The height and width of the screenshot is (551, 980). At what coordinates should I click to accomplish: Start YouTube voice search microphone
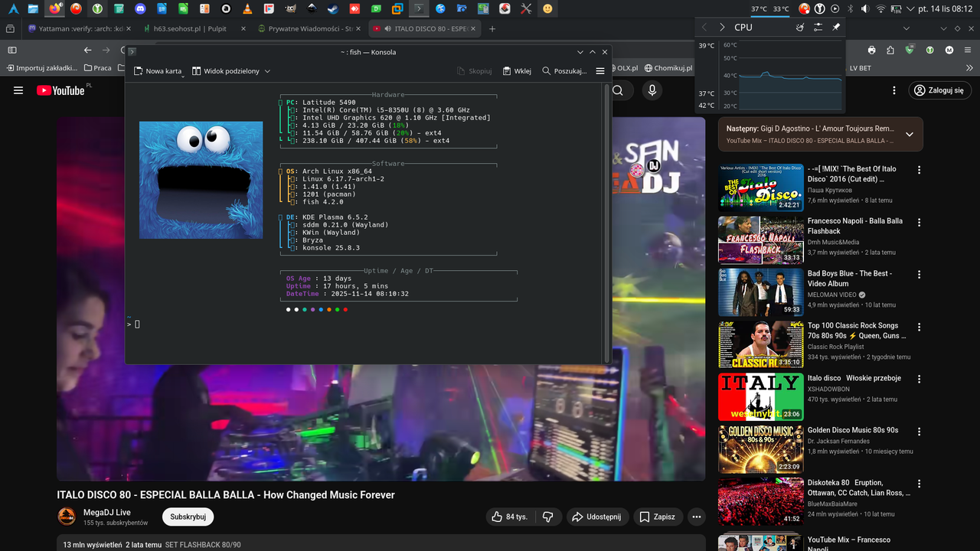[652, 90]
